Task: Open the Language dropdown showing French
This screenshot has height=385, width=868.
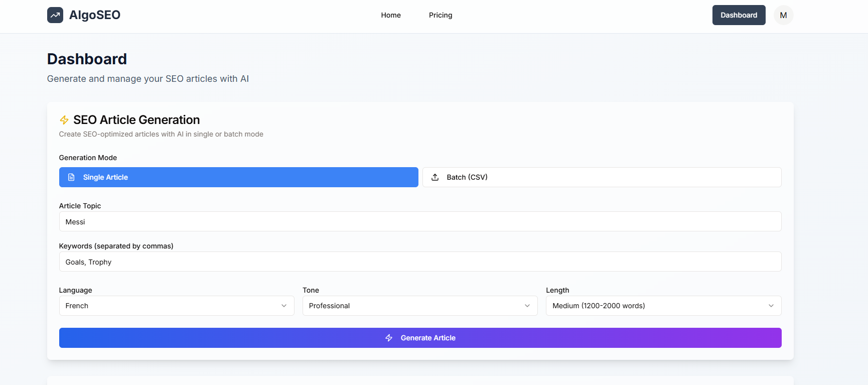Action: 177,306
